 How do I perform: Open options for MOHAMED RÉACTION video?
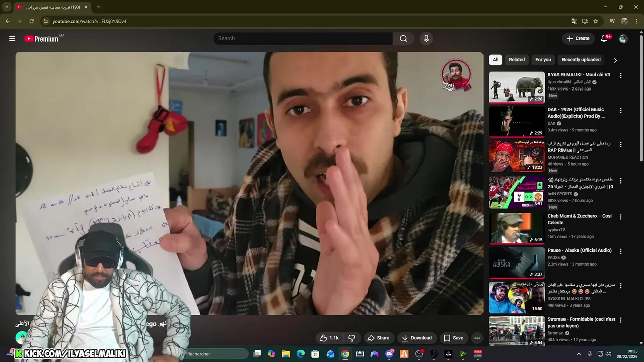pyautogui.click(x=620, y=145)
